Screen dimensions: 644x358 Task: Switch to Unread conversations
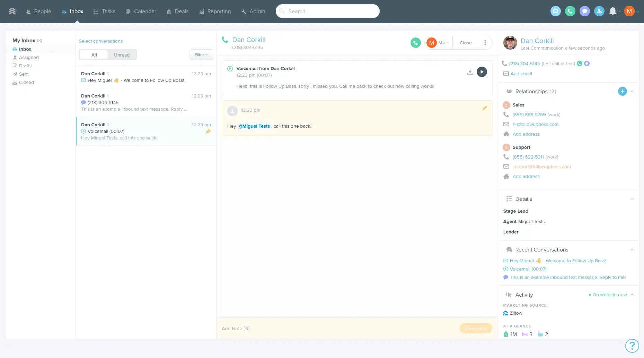tap(122, 54)
